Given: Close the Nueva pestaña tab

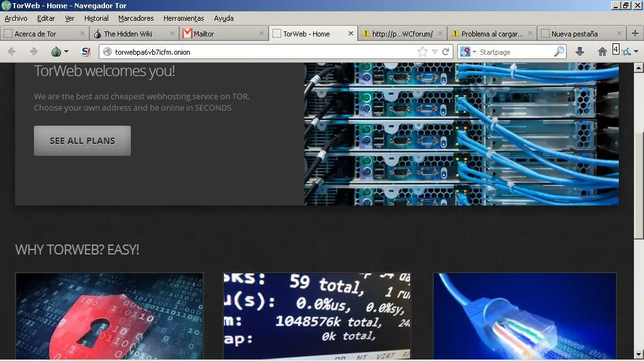Looking at the screenshot, I should (x=619, y=34).
